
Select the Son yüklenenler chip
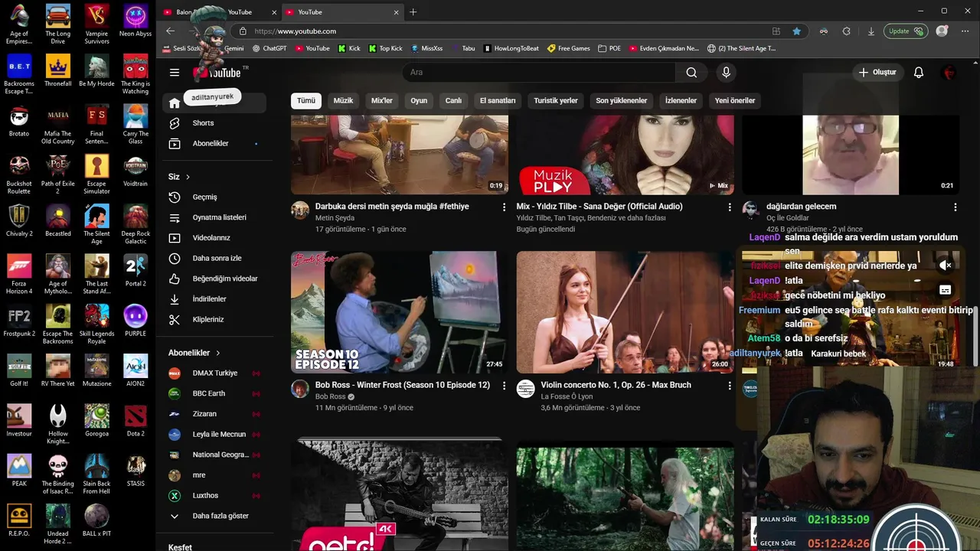pos(622,100)
